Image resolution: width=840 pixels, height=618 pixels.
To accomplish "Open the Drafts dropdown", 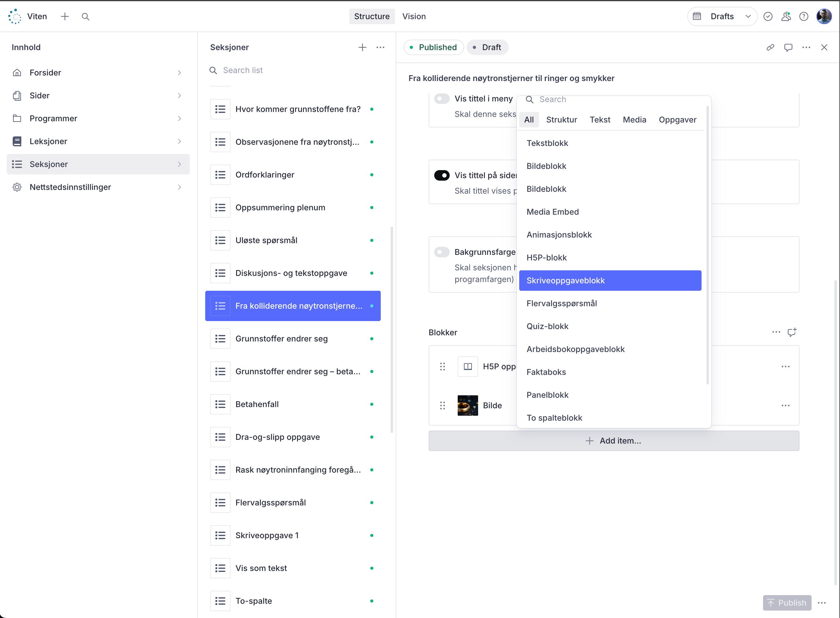I will tap(722, 16).
